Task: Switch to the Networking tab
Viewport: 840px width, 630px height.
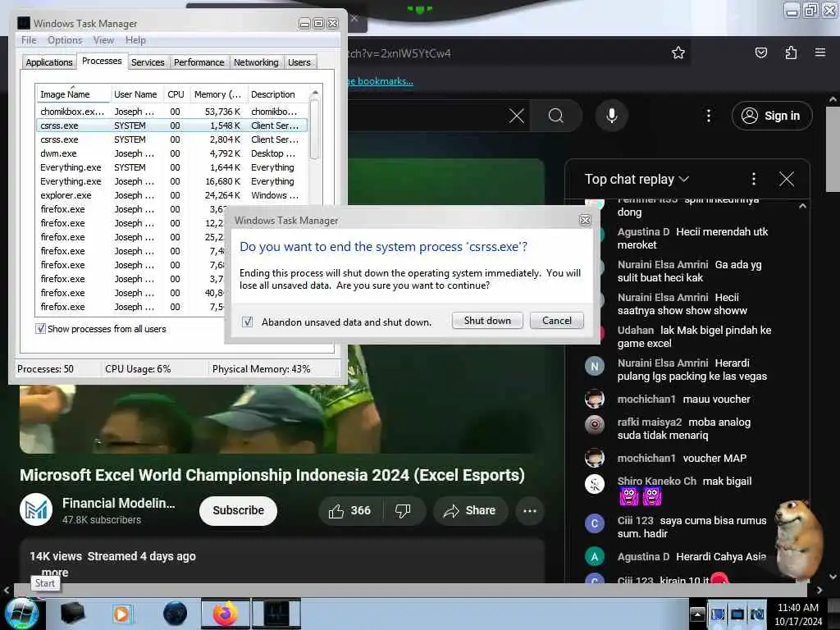Action: (256, 62)
